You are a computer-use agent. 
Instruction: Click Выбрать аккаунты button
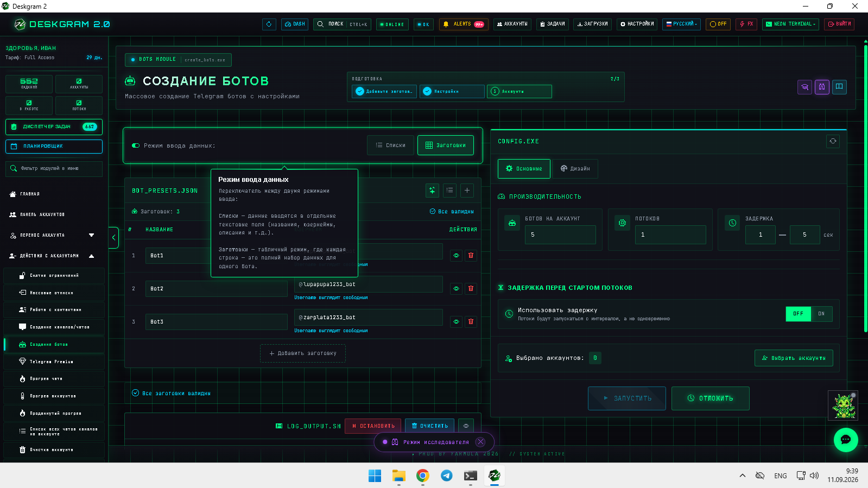(794, 358)
